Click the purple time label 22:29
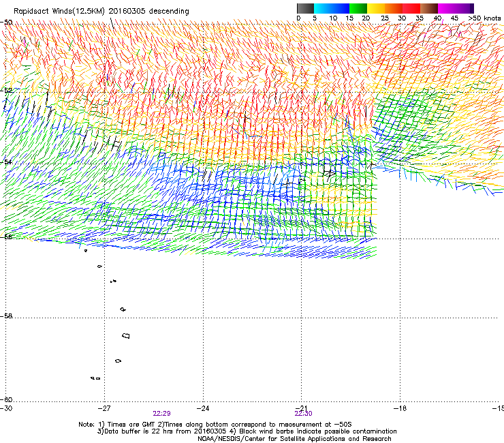Viewport: 504px width, 443px height. point(161,414)
